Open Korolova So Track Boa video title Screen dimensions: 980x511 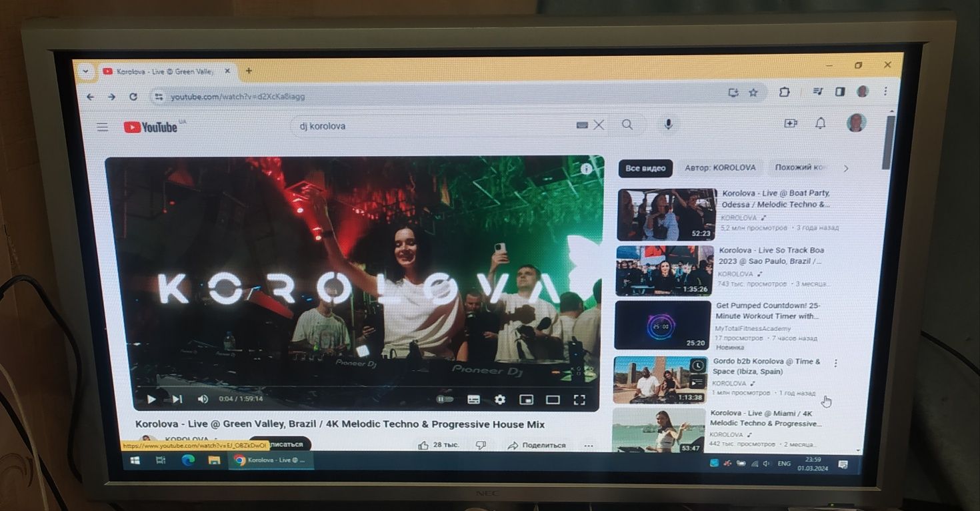771,255
